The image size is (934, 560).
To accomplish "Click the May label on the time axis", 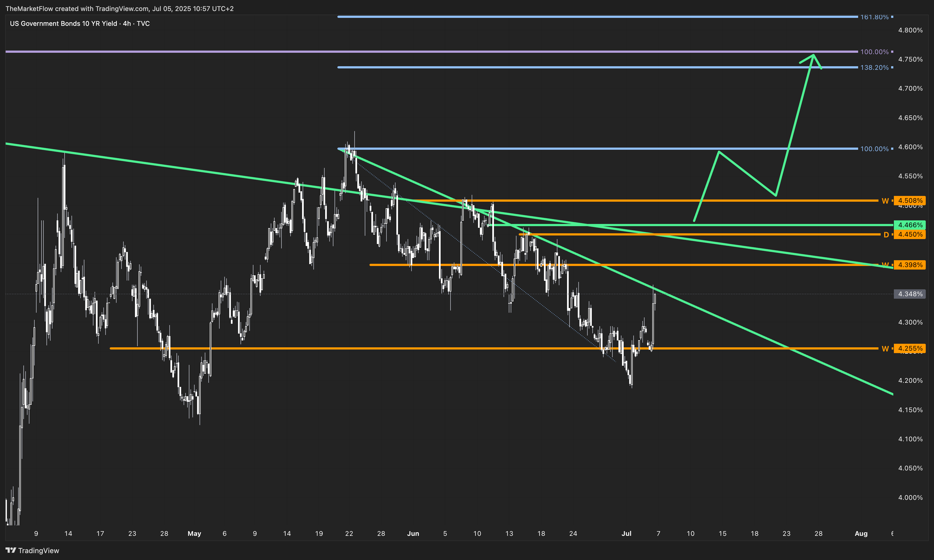I will click(194, 534).
